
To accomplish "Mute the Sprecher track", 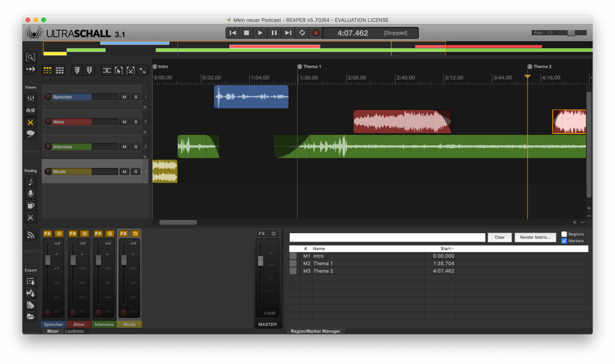I will pyautogui.click(x=124, y=97).
